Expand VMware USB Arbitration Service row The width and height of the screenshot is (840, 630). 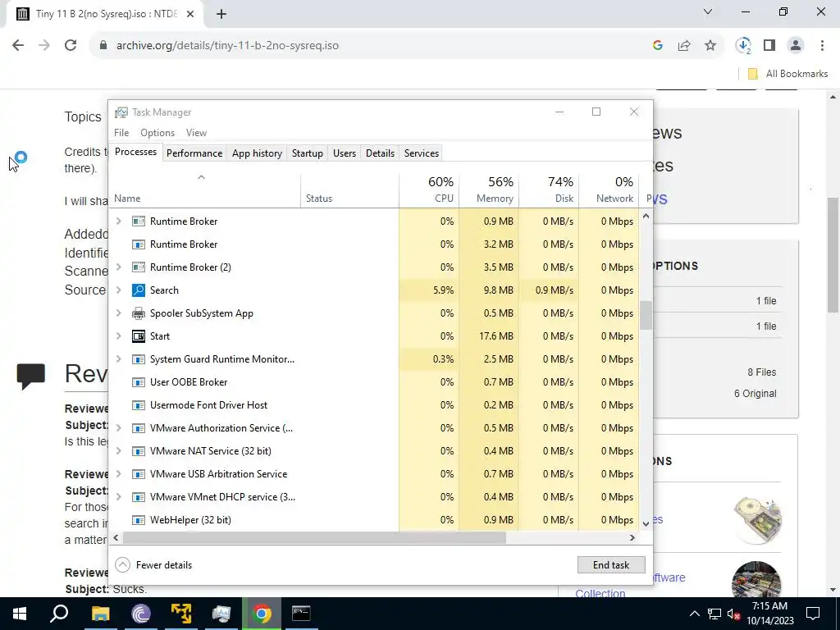point(119,473)
